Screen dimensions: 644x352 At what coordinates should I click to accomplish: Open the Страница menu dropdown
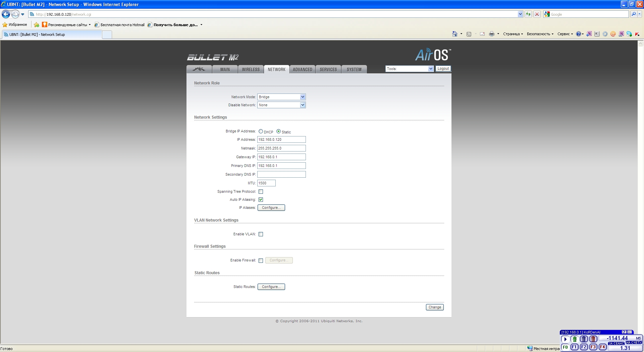tap(513, 34)
